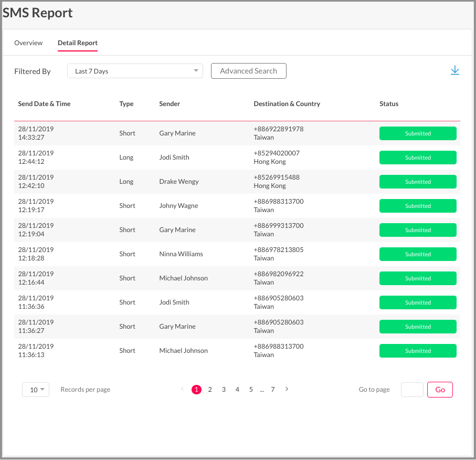Select destination +85294020007

pyautogui.click(x=277, y=153)
